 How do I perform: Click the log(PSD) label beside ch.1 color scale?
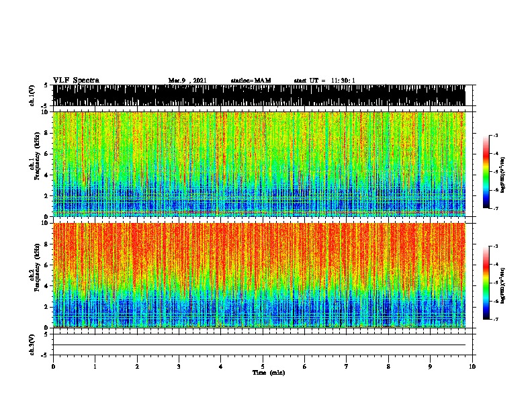pos(502,175)
